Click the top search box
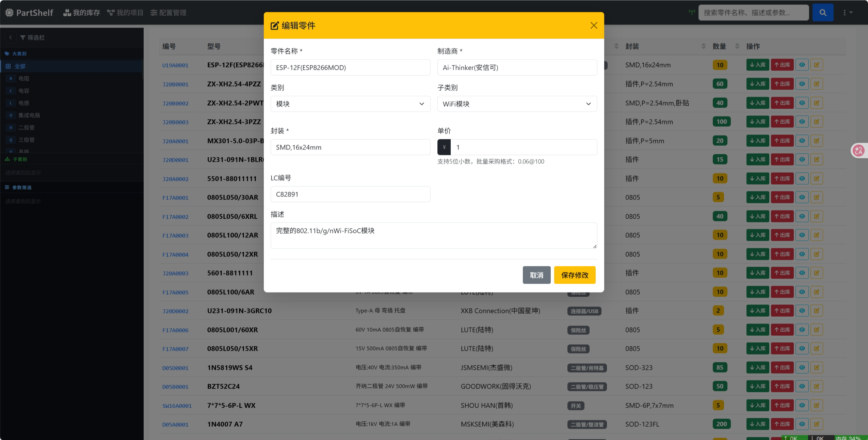 click(753, 13)
